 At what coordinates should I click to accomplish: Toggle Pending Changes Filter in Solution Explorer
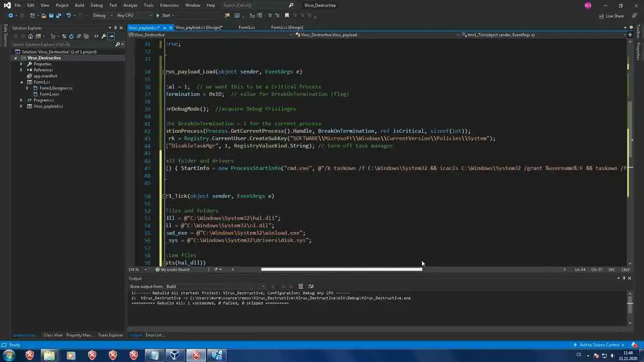click(54, 36)
